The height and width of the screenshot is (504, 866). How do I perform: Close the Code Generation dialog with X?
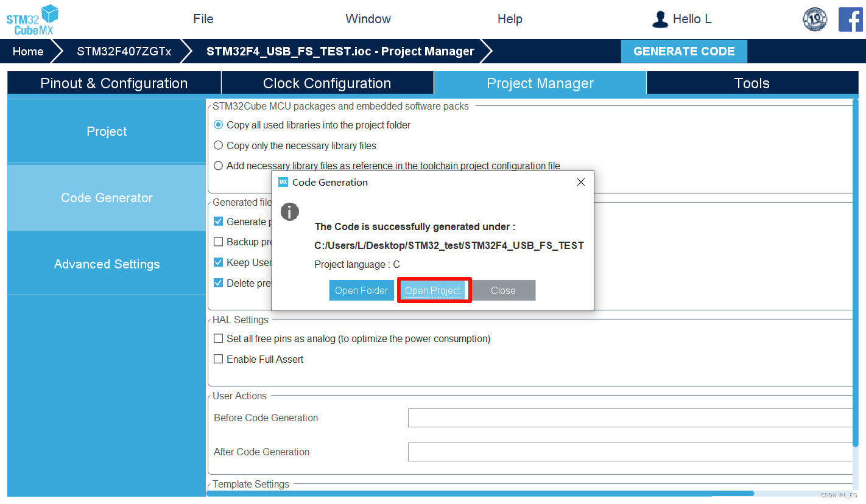[580, 182]
